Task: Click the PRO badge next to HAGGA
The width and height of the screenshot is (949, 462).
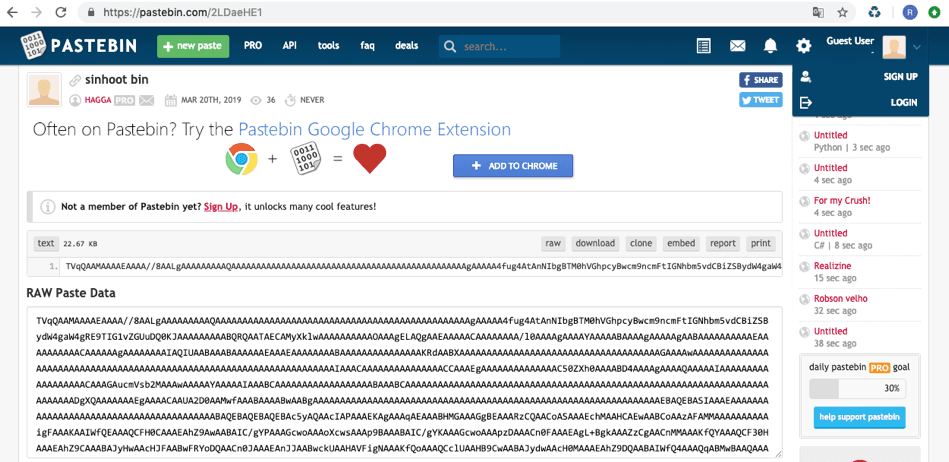Action: [x=125, y=101]
